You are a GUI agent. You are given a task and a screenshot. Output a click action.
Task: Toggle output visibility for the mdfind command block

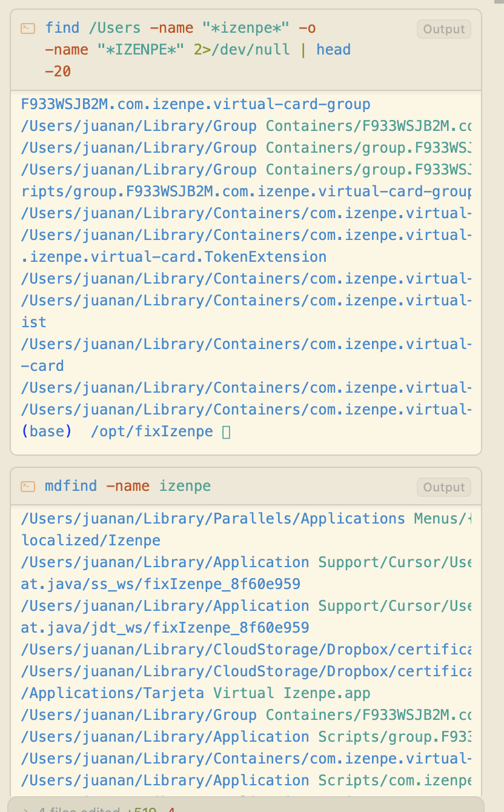443,487
